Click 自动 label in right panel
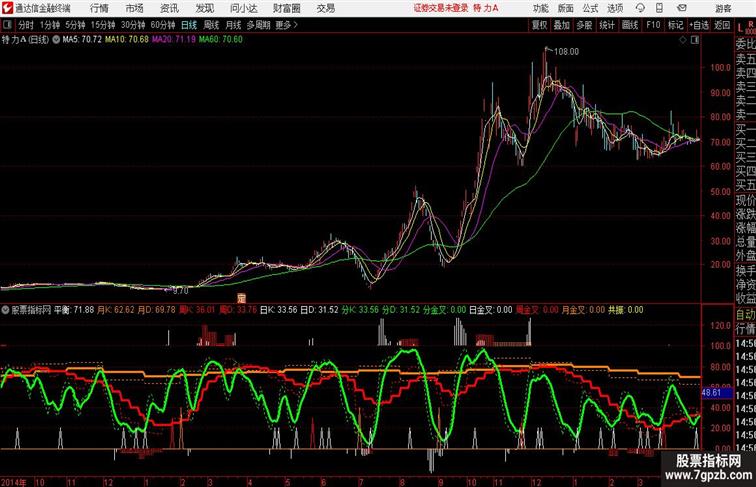The image size is (756, 487). (x=745, y=315)
